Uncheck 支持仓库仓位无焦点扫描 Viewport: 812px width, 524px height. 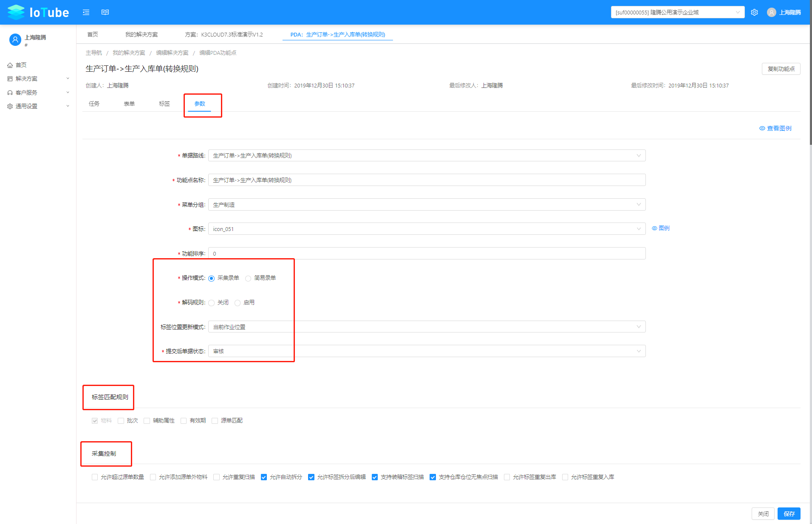tap(433, 477)
